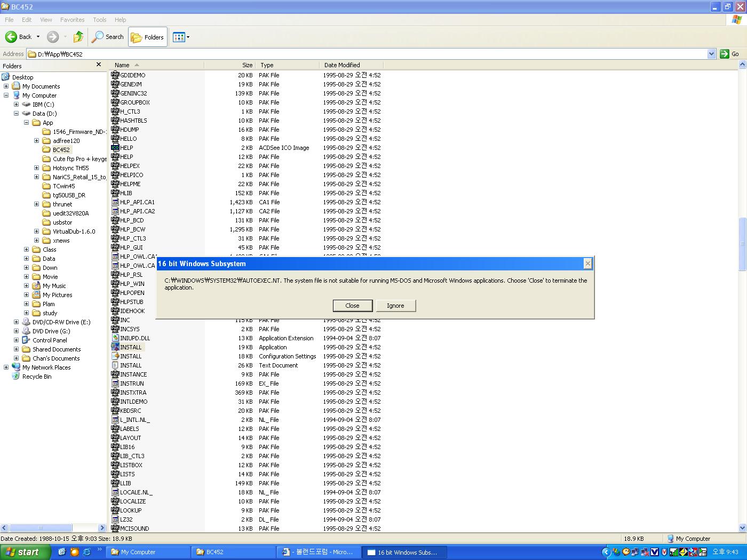
Task: Expand the Control Panel tree node
Action: (17, 340)
